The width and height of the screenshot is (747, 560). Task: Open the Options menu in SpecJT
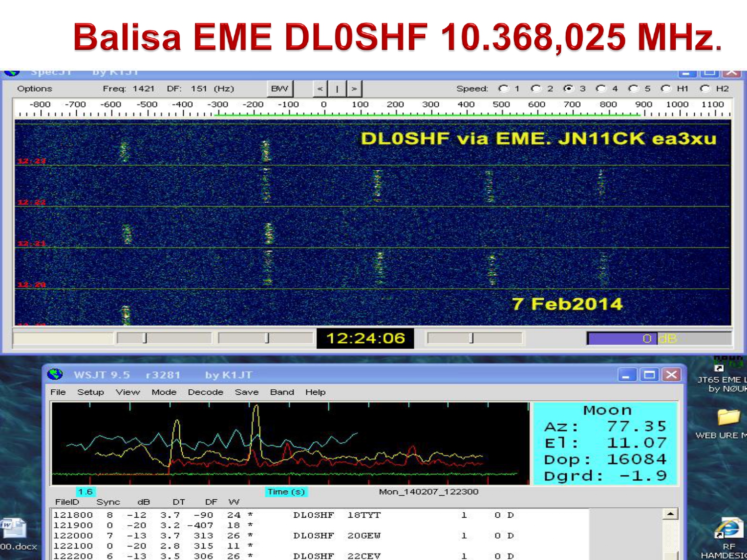(x=34, y=89)
